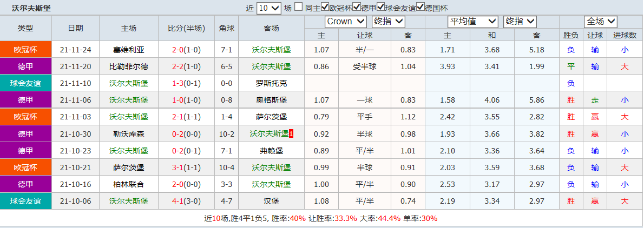Toggle the 同主 checkbox
Viewport: 644px width, 228px height.
click(299, 7)
